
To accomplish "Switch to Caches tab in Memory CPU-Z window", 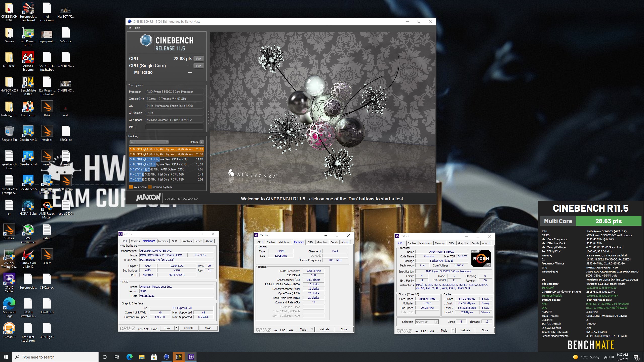I will click(271, 242).
